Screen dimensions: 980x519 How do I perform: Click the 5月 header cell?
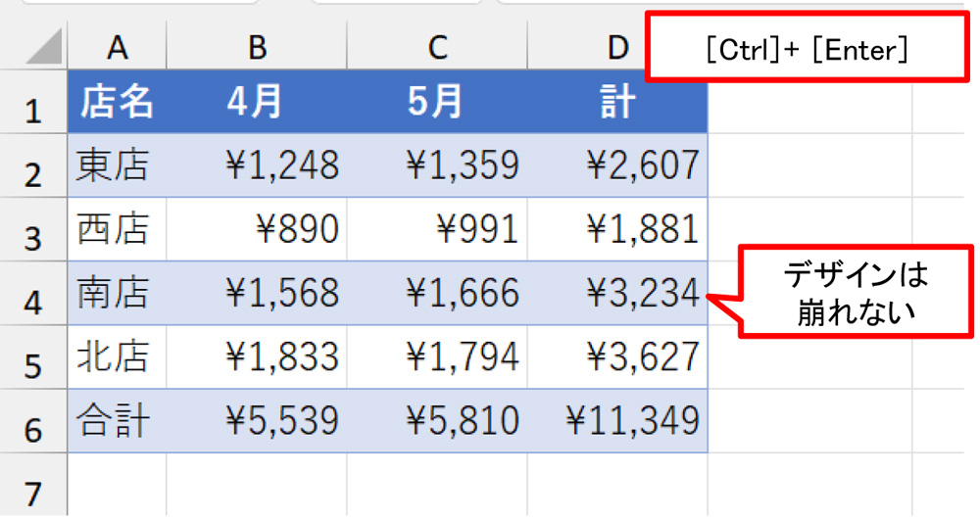tap(437, 102)
